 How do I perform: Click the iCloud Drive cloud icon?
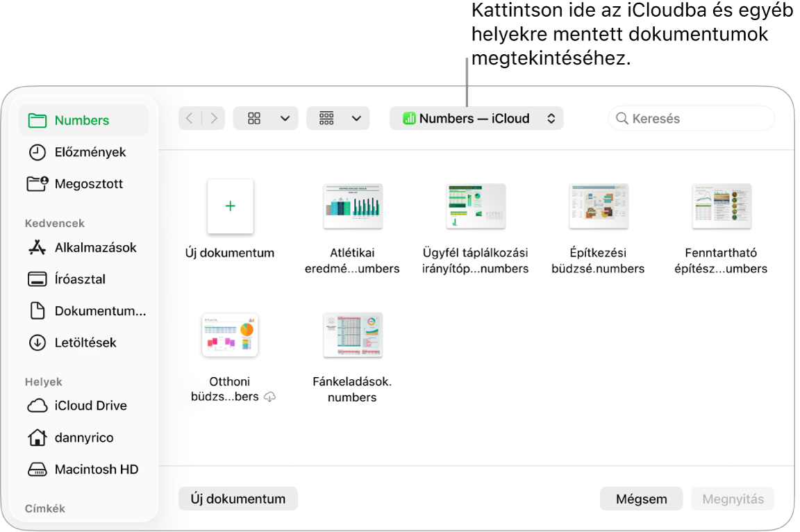[37, 406]
